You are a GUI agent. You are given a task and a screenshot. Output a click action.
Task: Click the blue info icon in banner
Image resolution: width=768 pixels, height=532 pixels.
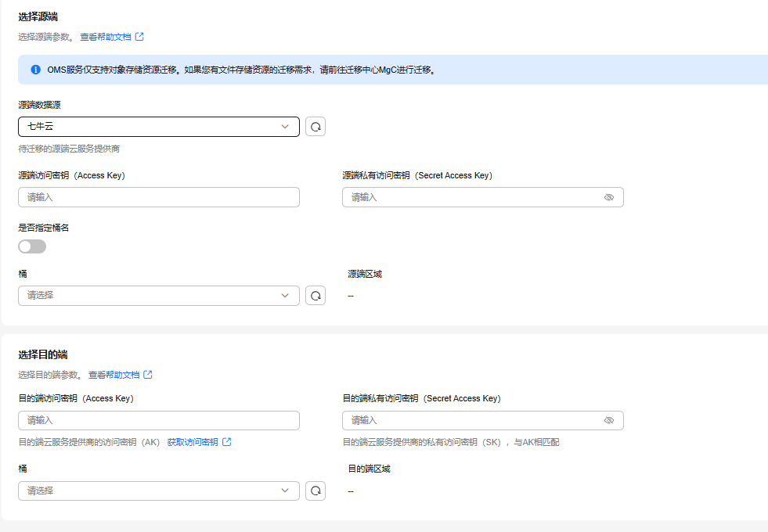pyautogui.click(x=36, y=70)
